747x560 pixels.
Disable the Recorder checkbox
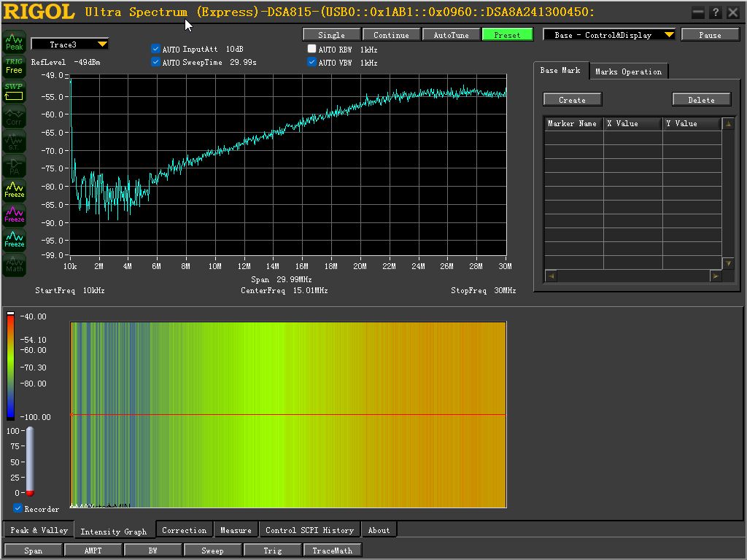click(18, 508)
